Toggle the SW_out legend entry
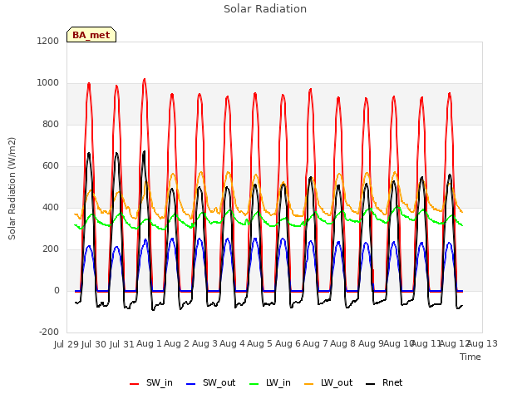532x399 pixels. (210, 382)
